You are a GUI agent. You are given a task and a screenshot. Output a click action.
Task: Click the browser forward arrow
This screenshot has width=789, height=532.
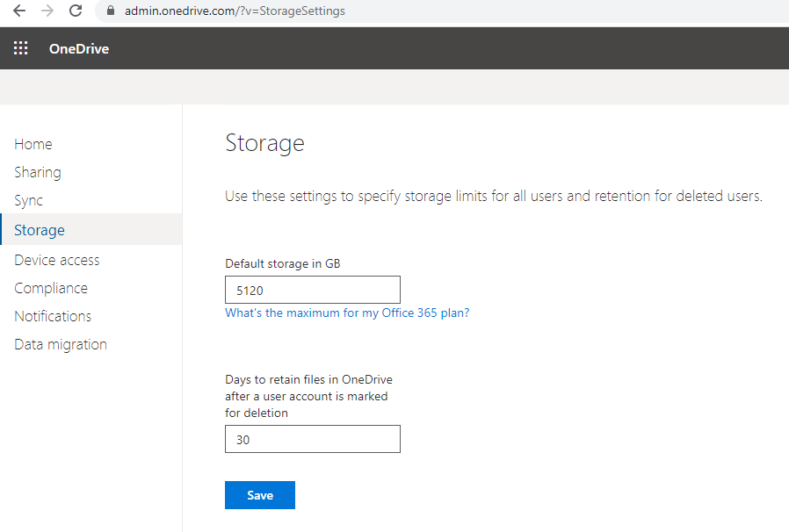[47, 11]
